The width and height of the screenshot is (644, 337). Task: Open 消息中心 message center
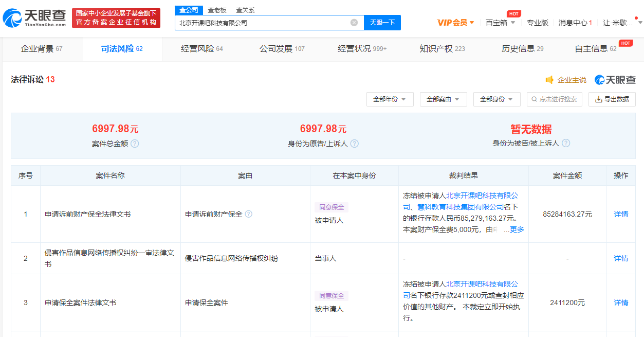point(576,23)
